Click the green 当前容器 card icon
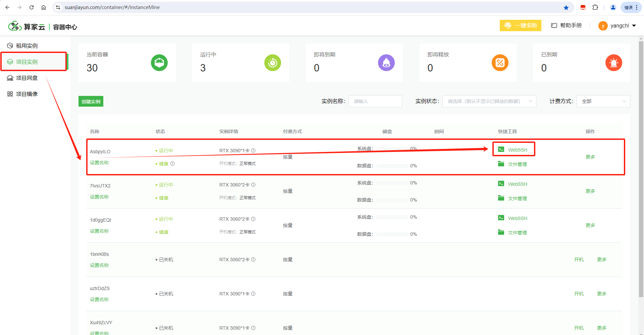 [159, 63]
